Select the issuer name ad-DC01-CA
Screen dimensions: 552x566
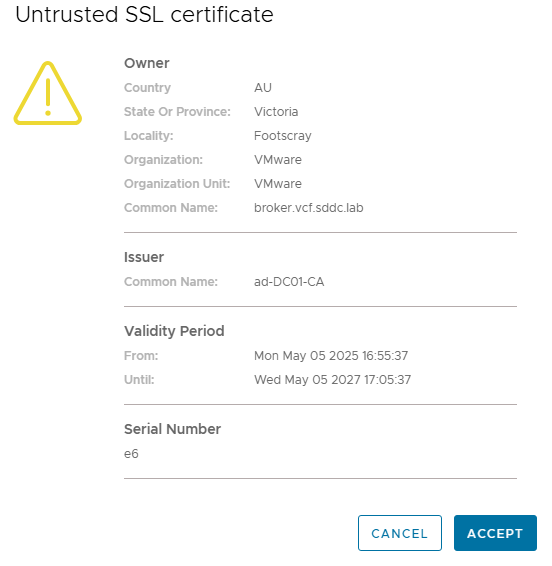pos(289,282)
